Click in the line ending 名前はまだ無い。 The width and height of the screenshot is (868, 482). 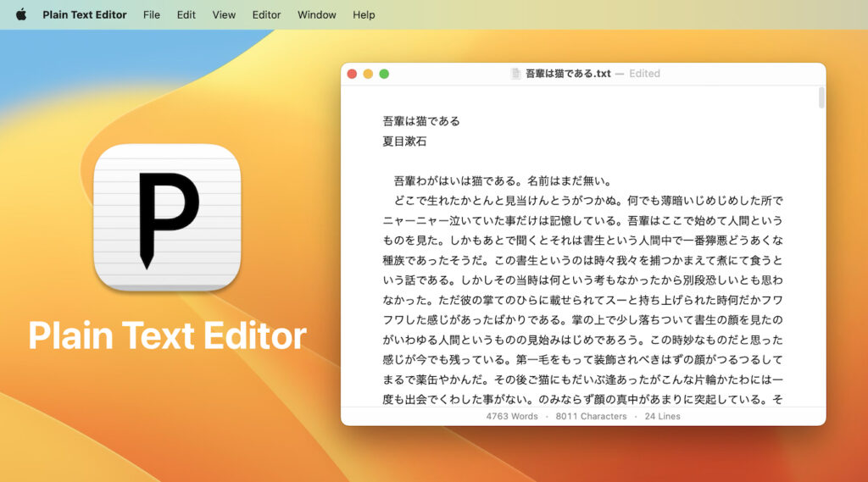(504, 181)
